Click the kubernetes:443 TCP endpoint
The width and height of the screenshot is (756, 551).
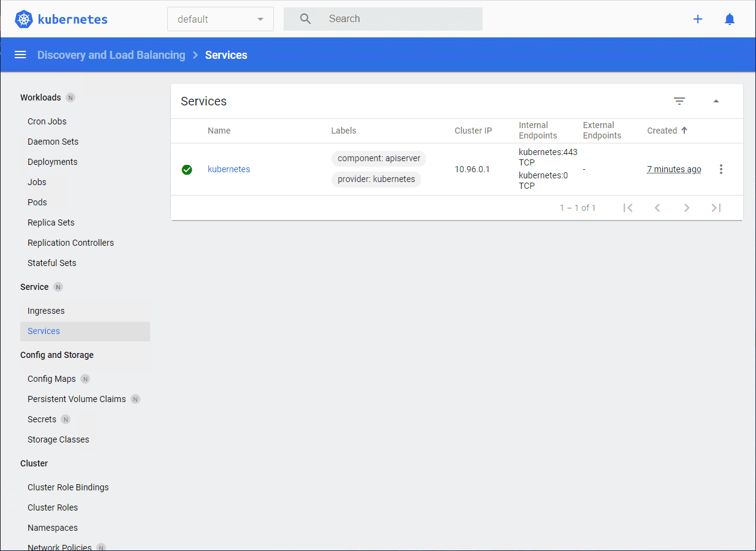pyautogui.click(x=548, y=158)
